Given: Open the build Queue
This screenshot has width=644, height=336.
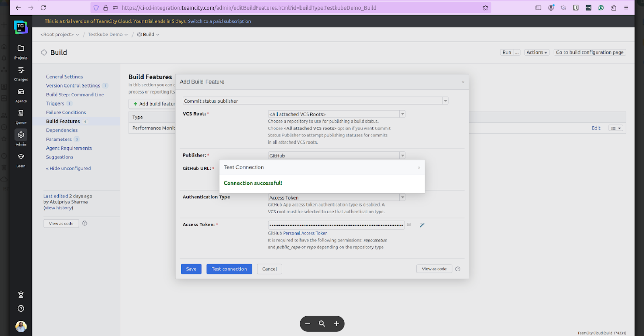Looking at the screenshot, I should pos(21,117).
